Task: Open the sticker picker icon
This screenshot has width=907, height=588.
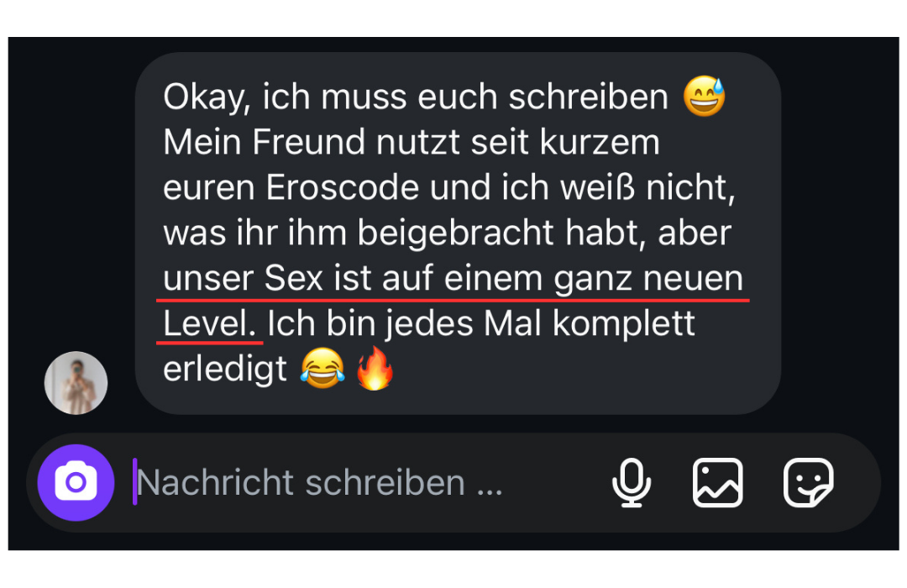Action: coord(808,483)
